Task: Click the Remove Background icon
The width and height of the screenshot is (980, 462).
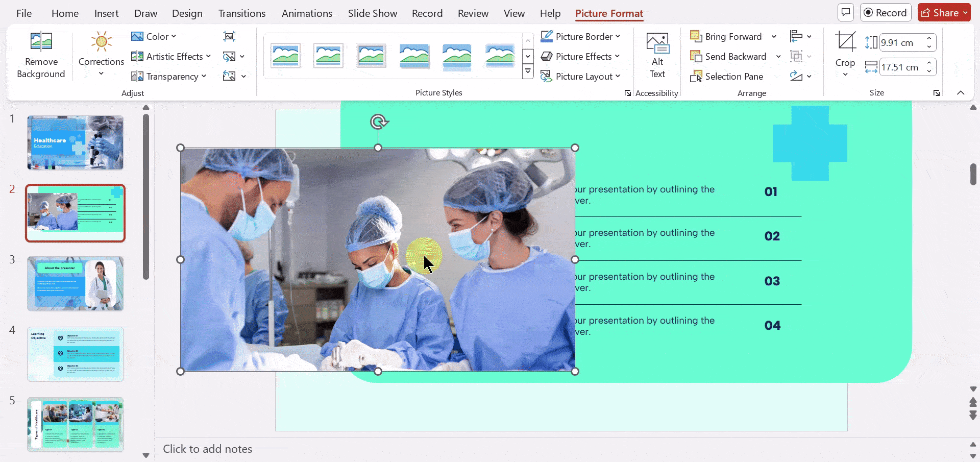Action: tap(41, 42)
